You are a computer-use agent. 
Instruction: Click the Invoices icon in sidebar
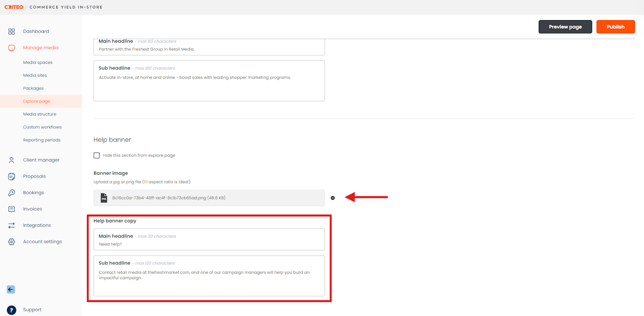tap(12, 209)
